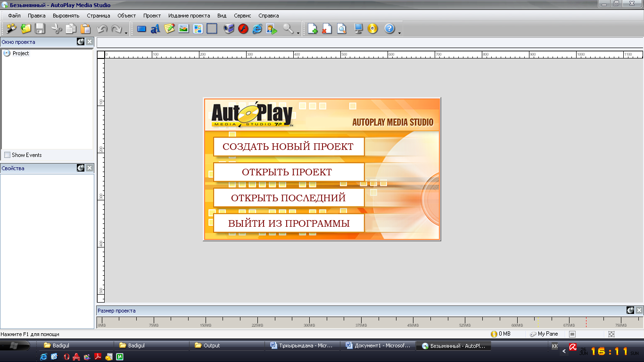
Task: Insert a SlideShow object icon
Action: (272, 29)
